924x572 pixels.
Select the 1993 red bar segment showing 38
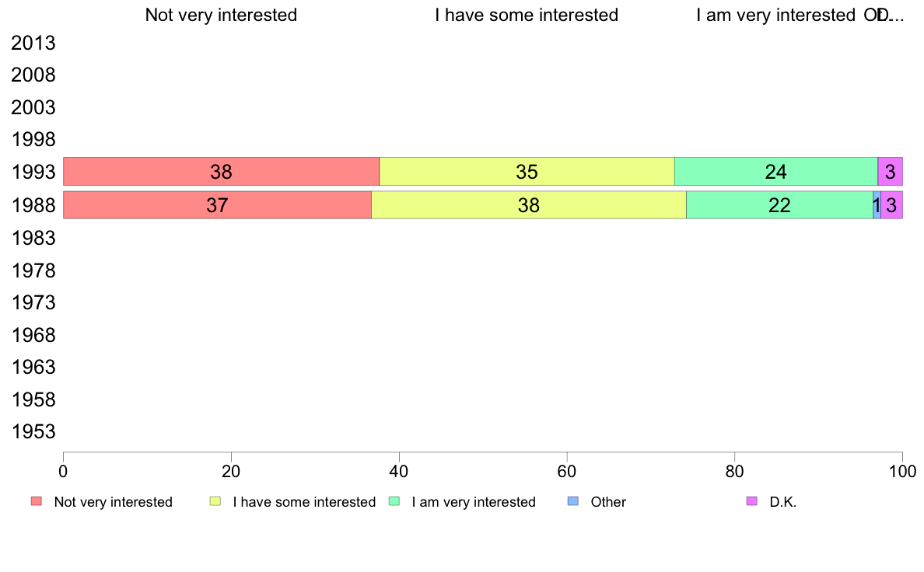click(x=221, y=172)
